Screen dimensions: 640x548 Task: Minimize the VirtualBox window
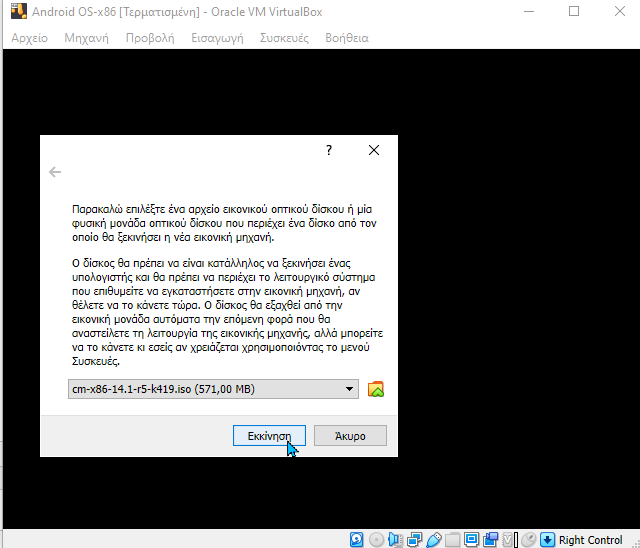coord(529,11)
